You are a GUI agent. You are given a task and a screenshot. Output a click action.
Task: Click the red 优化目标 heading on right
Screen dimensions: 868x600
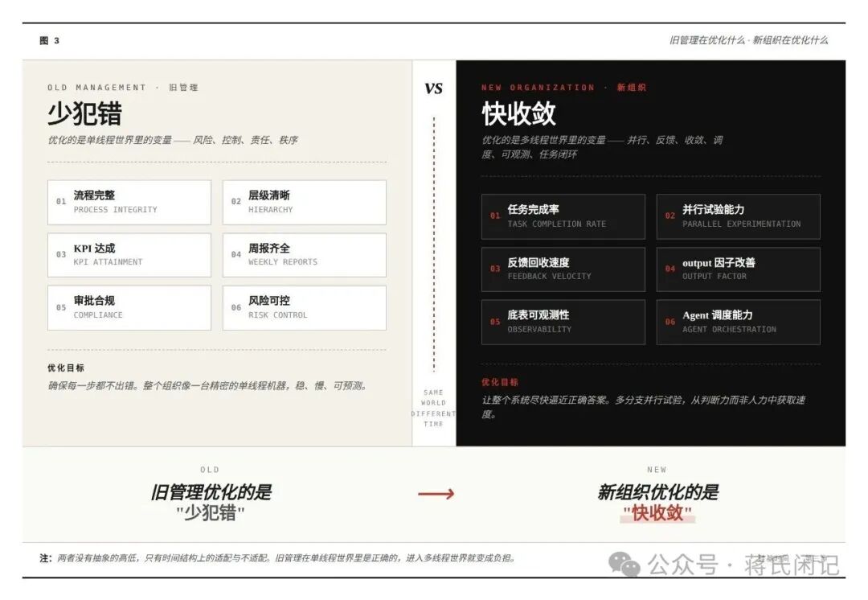pos(500,382)
